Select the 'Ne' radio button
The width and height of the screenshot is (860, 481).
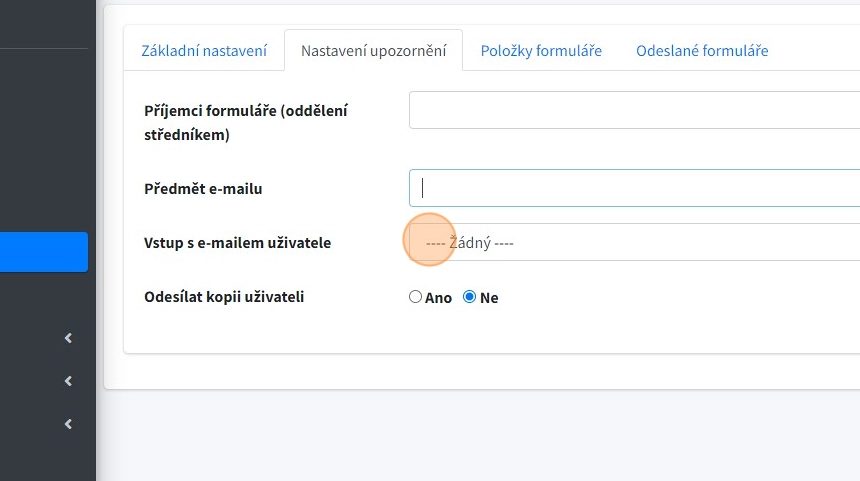[x=470, y=297]
